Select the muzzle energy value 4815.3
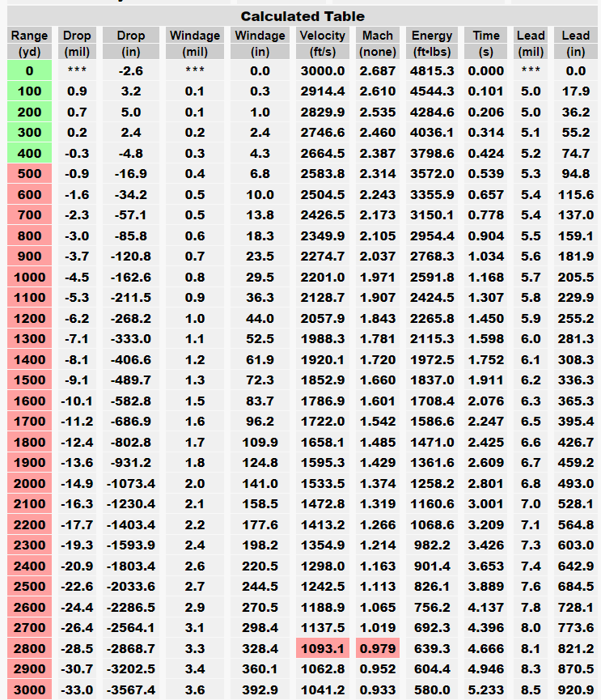This screenshot has height=700, width=601. pos(432,70)
